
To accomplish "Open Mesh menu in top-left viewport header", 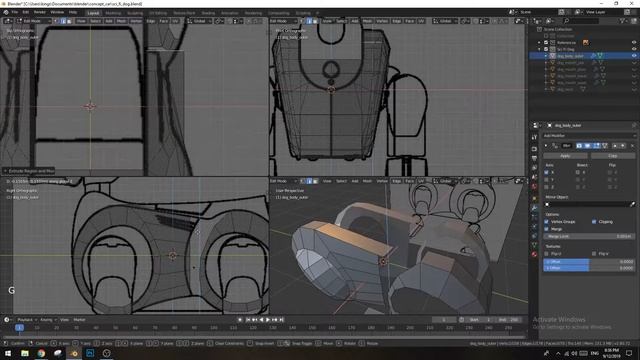I will 122,21.
